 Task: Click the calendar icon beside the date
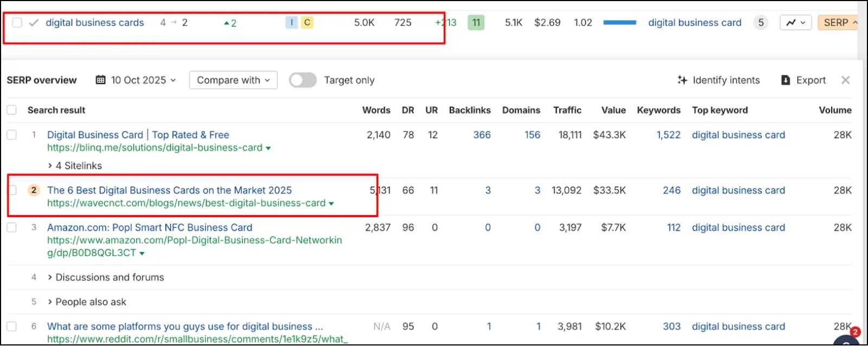(x=100, y=80)
